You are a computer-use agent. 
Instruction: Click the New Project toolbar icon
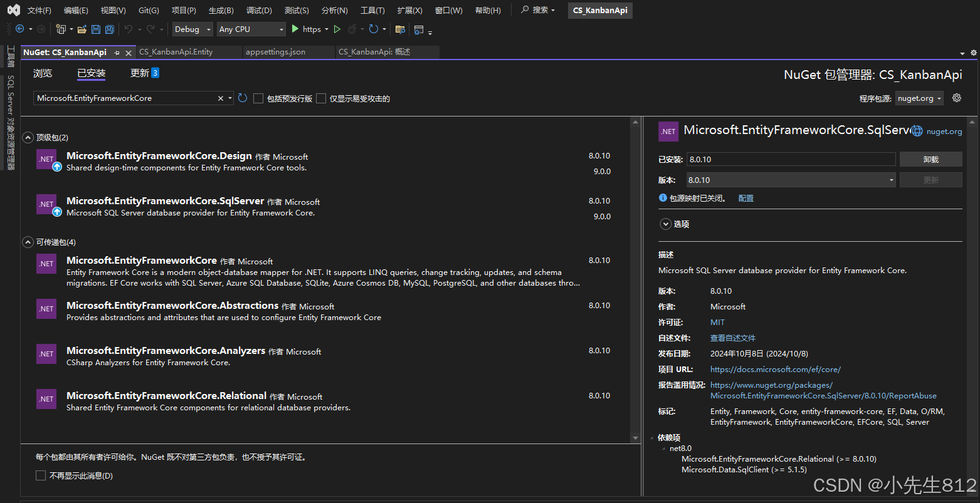point(61,29)
